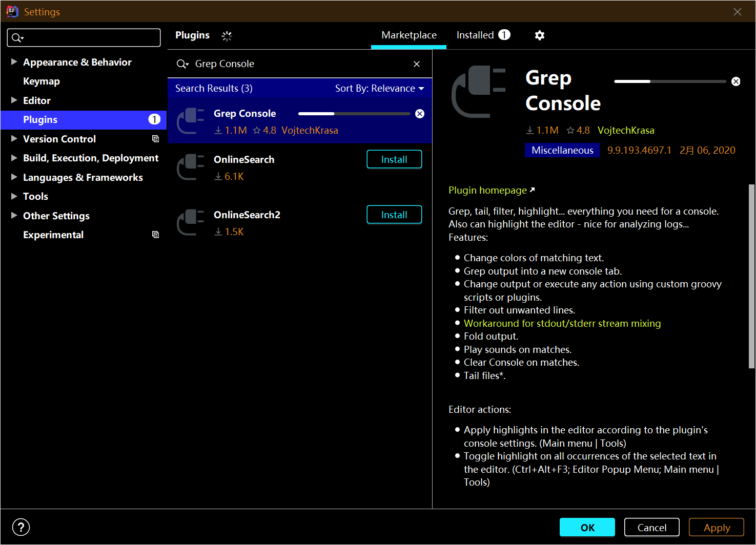Click the download progress bar in results list
Viewport: 756px width, 545px height.
point(354,114)
